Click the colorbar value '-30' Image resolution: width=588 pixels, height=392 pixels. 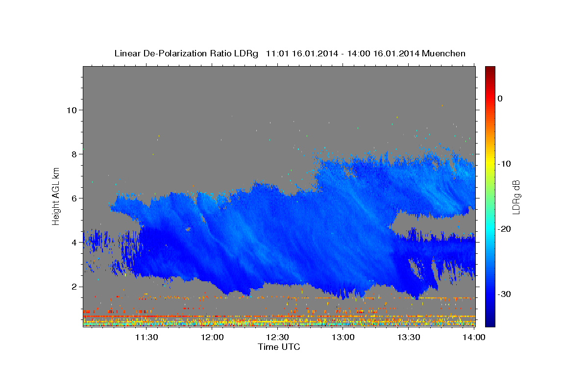tap(504, 294)
